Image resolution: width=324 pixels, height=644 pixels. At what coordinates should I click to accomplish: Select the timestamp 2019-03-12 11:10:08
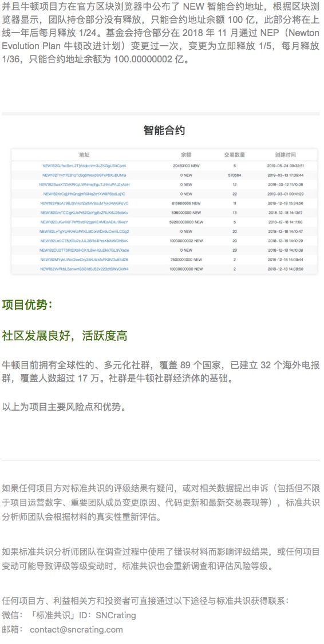(285, 184)
